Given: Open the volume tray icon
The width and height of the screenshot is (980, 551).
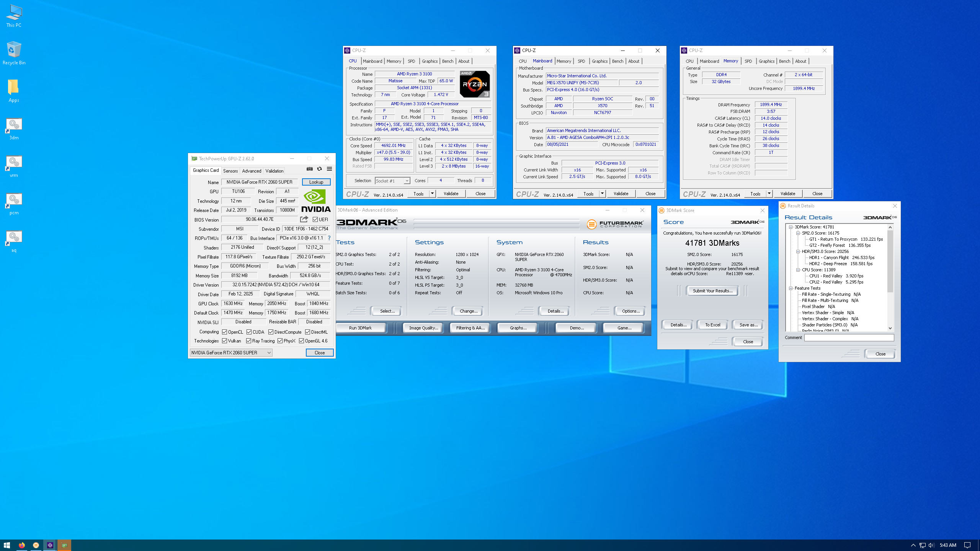Looking at the screenshot, I should point(931,545).
